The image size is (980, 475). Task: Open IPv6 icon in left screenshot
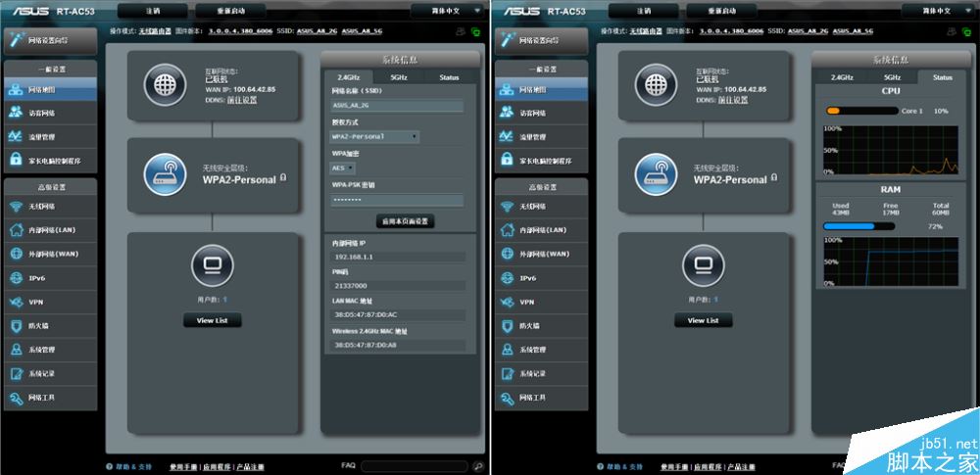click(16, 277)
